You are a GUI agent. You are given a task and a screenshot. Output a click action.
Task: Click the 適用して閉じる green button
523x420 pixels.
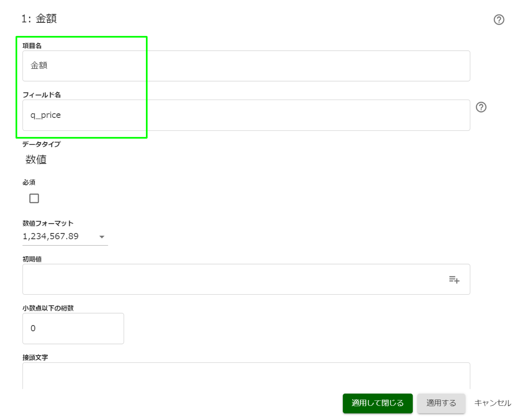[377, 403]
